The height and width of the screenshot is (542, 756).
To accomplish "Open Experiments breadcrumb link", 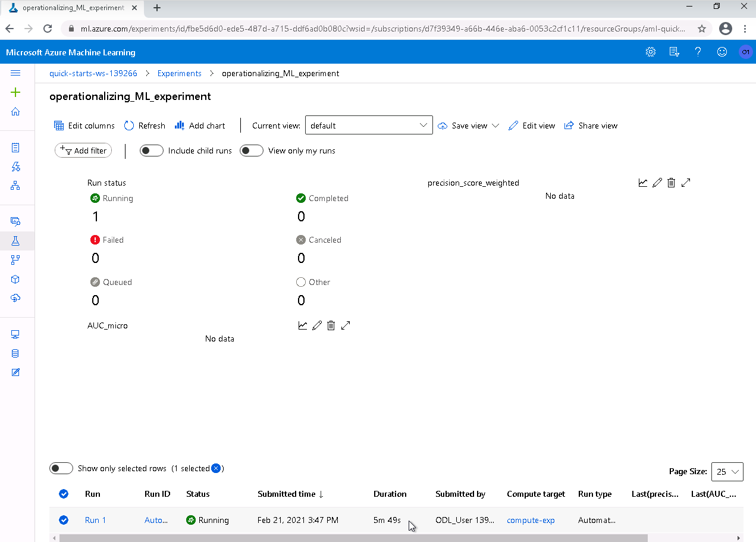I will (180, 73).
